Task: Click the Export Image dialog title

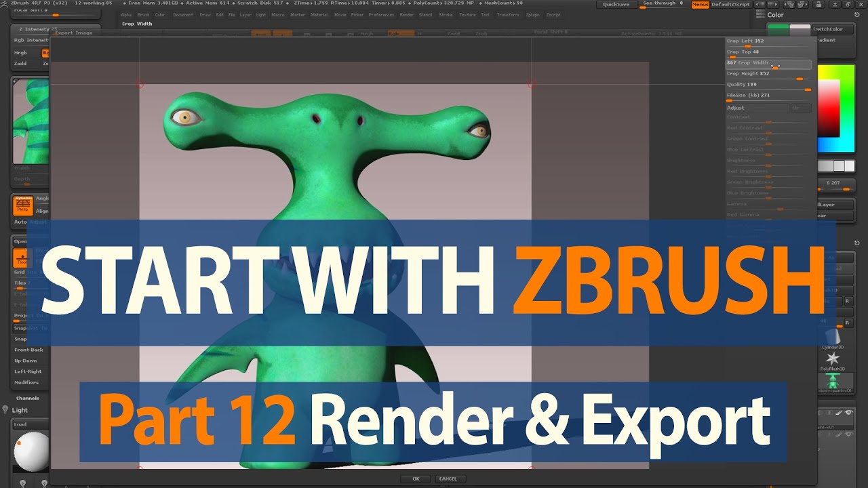Action: pos(74,33)
